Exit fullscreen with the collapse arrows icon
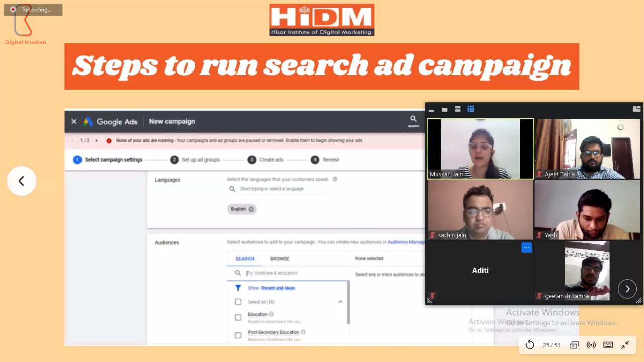This screenshot has height=362, width=644. 625,345
